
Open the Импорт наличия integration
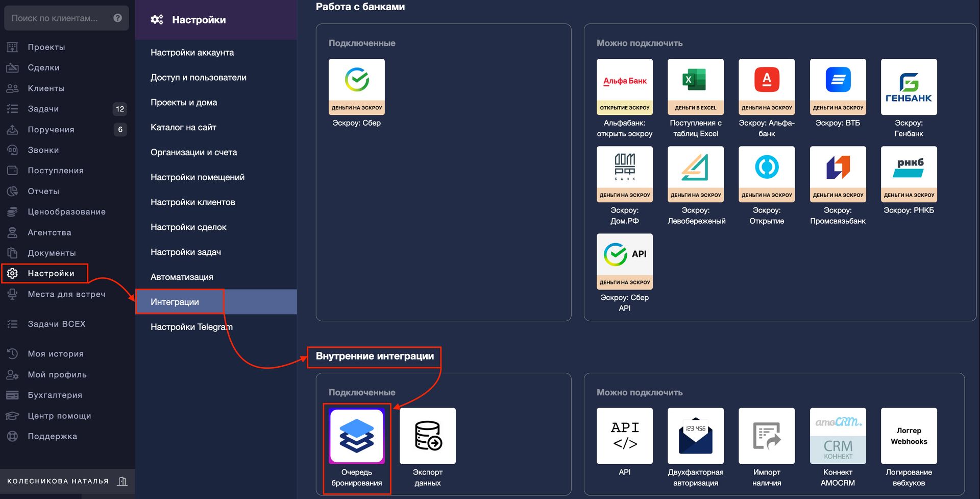coord(766,436)
